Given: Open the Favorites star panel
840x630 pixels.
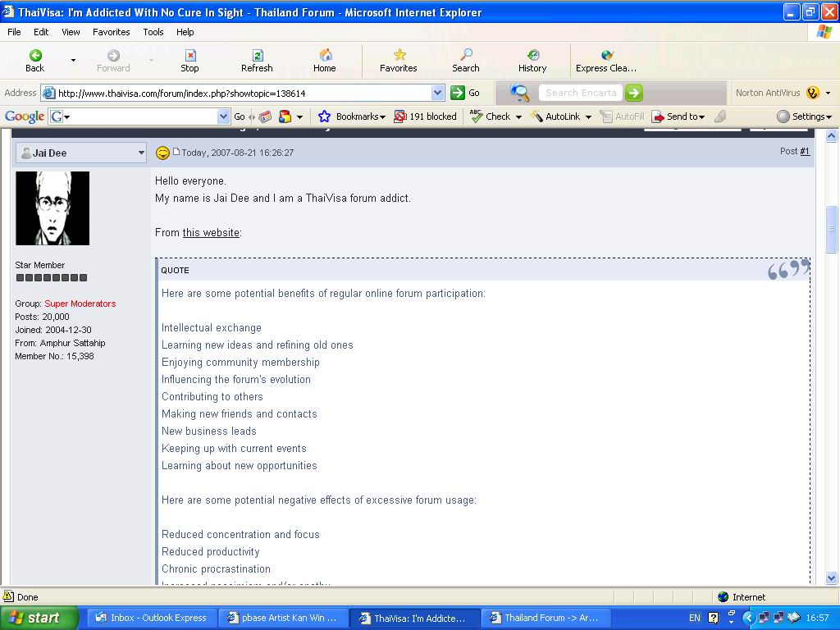Looking at the screenshot, I should coord(399,56).
